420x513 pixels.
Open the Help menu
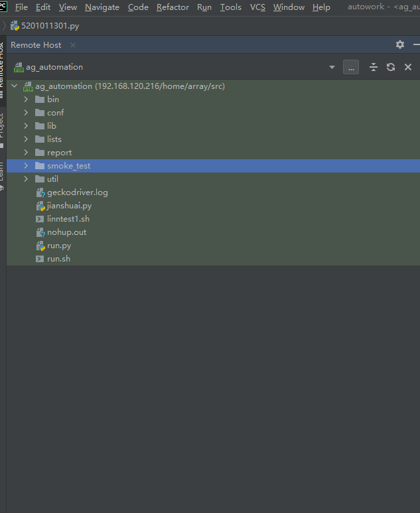point(321,7)
